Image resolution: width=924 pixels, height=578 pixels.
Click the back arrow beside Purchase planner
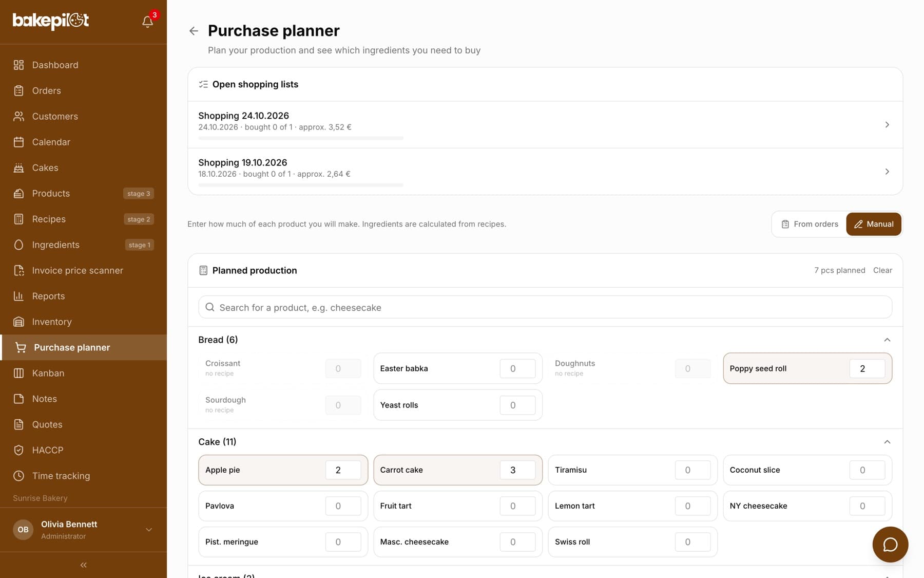[194, 31]
